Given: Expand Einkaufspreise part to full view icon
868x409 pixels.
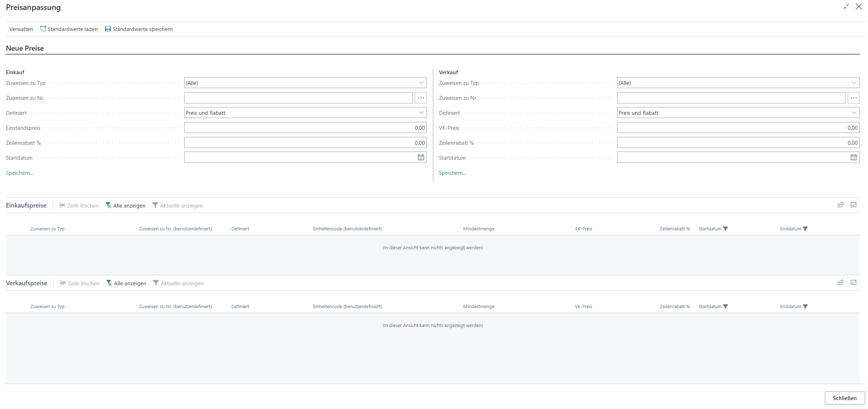Looking at the screenshot, I should click(x=853, y=205).
